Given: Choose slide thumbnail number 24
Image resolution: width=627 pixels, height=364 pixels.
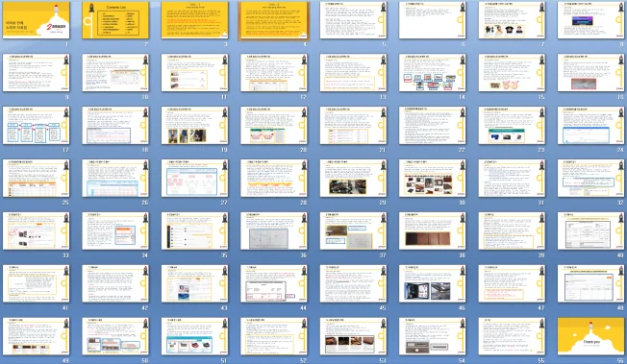Looking at the screenshot, I should pos(591,126).
